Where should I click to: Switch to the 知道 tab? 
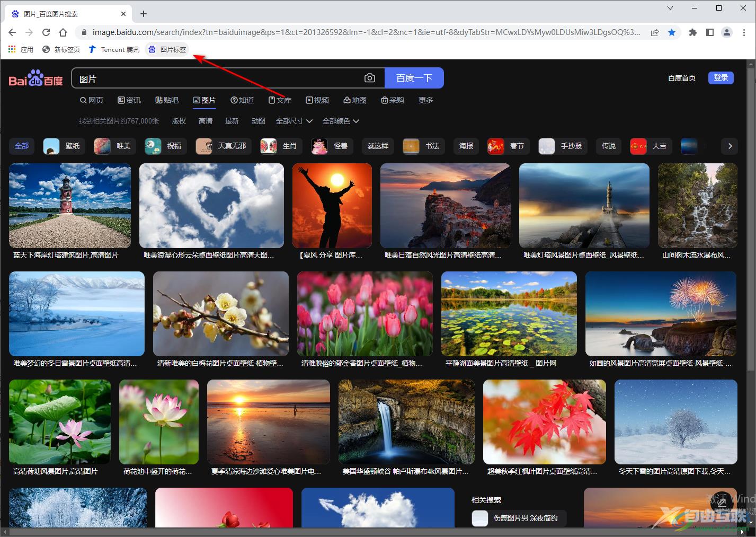242,100
